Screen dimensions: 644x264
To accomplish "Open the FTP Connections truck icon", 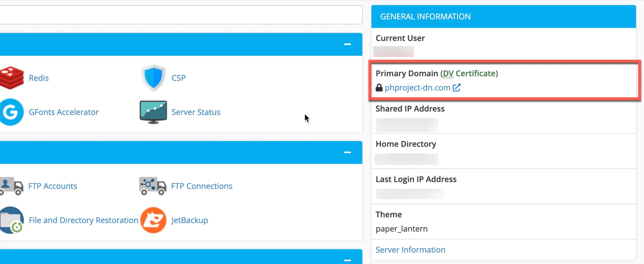I will [153, 186].
